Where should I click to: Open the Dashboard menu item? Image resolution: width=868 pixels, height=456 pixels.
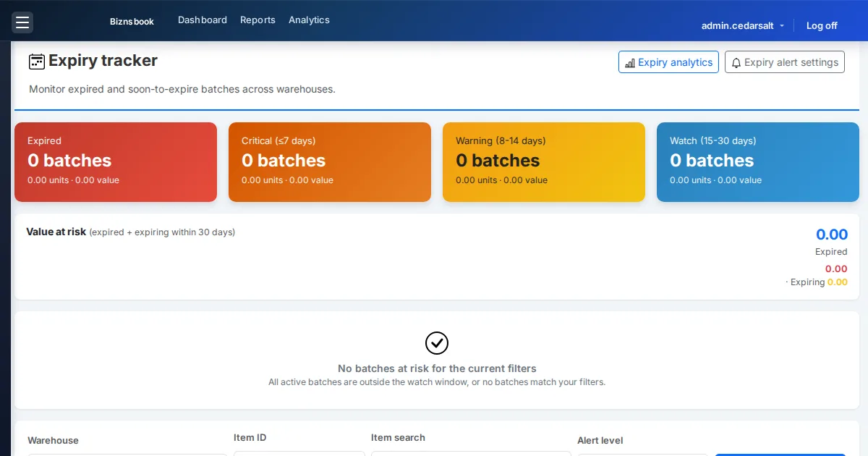click(x=203, y=20)
